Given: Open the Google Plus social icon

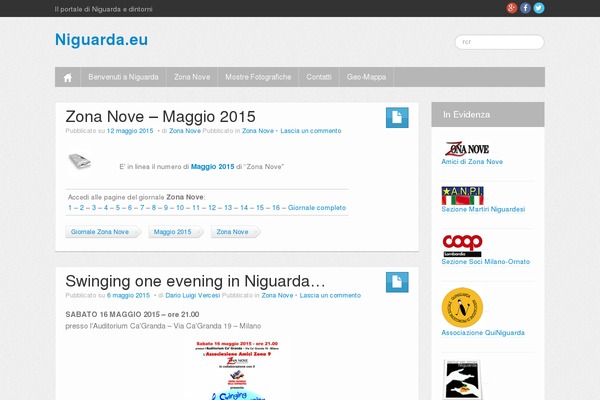Looking at the screenshot, I should pos(512,8).
